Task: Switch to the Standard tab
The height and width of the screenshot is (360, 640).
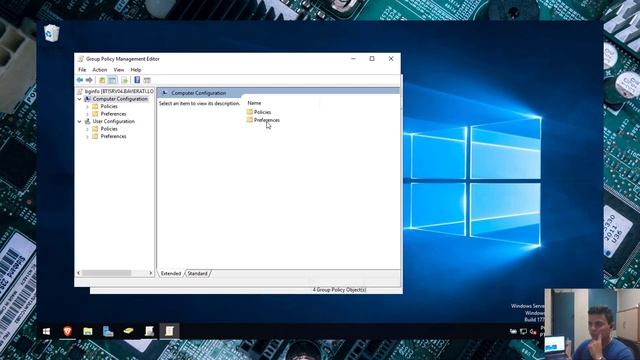Action: coord(198,273)
